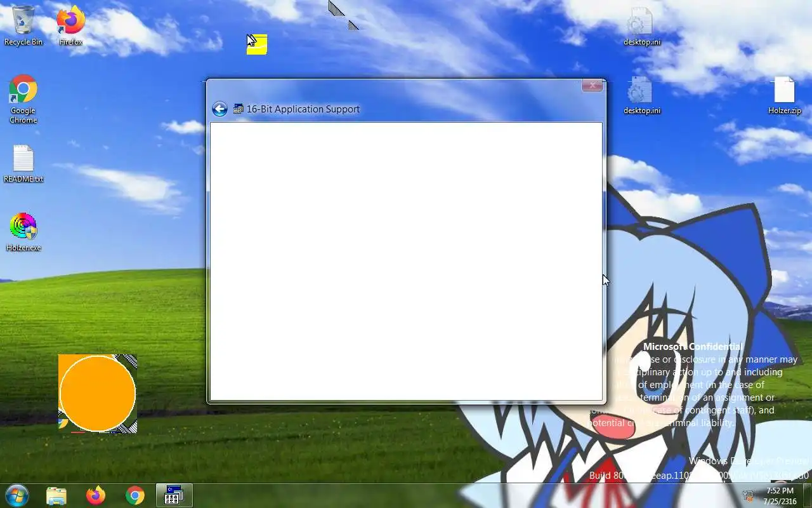Image resolution: width=812 pixels, height=508 pixels.
Task: Activate the 16-bit application taskbar button
Action: (x=174, y=495)
